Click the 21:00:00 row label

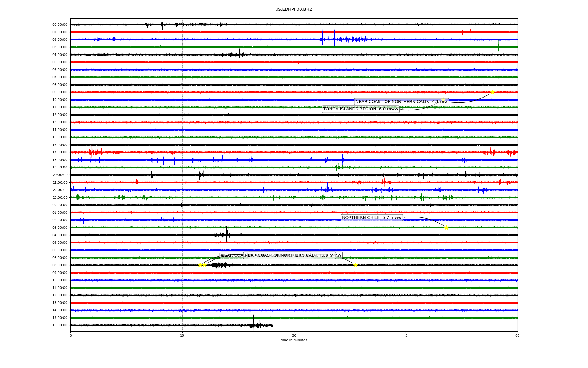pyautogui.click(x=60, y=182)
